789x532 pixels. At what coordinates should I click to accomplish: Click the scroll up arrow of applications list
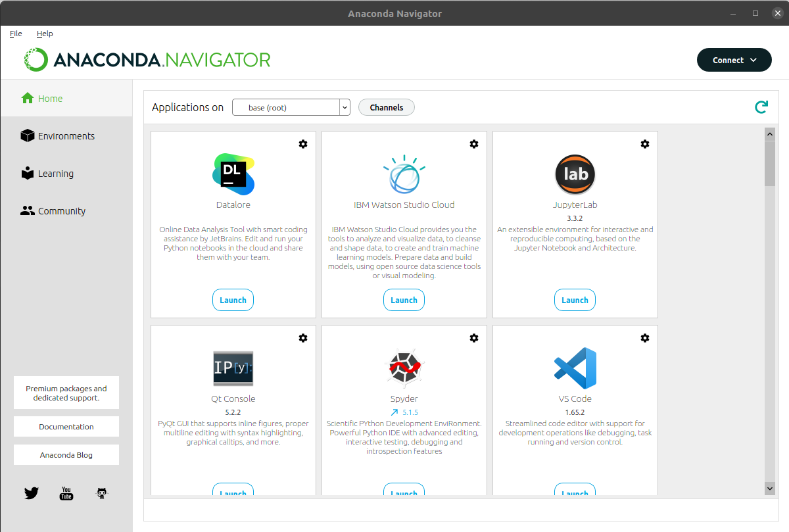[x=770, y=133]
